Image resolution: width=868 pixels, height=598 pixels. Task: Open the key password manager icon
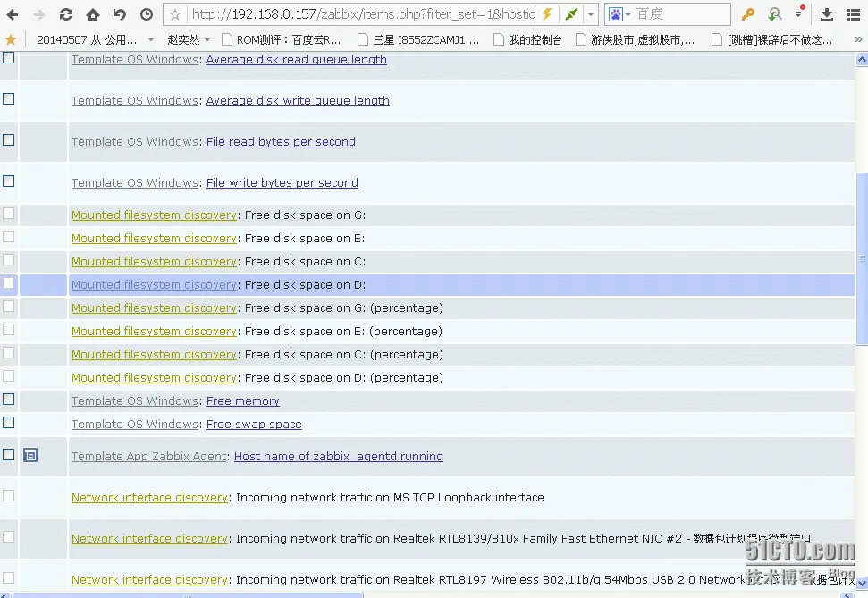[748, 14]
